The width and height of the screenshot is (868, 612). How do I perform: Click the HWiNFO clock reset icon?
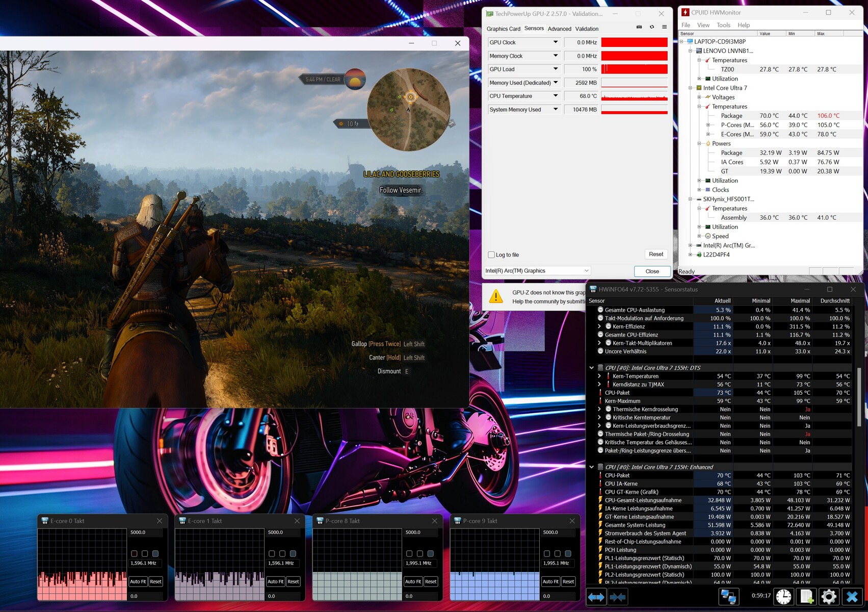coord(783,597)
